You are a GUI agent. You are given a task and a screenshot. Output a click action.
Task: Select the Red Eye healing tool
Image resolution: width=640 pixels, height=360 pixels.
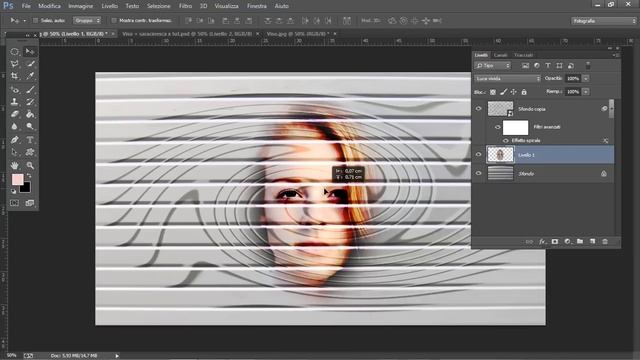(x=14, y=90)
